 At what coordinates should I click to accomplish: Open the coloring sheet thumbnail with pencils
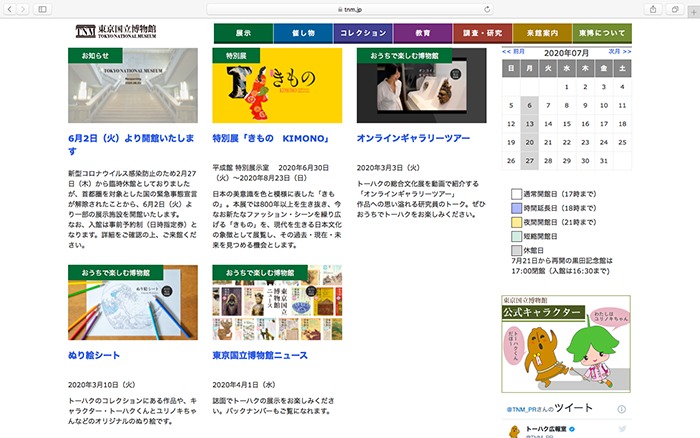click(133, 302)
